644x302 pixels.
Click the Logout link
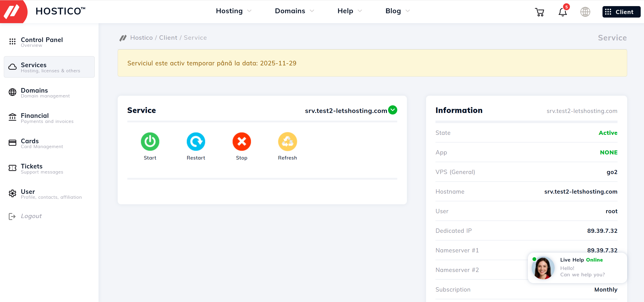pyautogui.click(x=31, y=216)
